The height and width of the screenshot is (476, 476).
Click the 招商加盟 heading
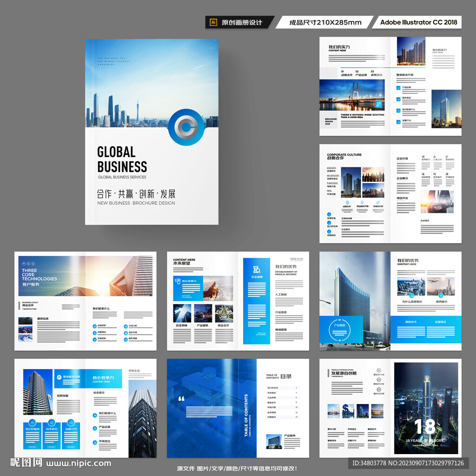click(63, 396)
